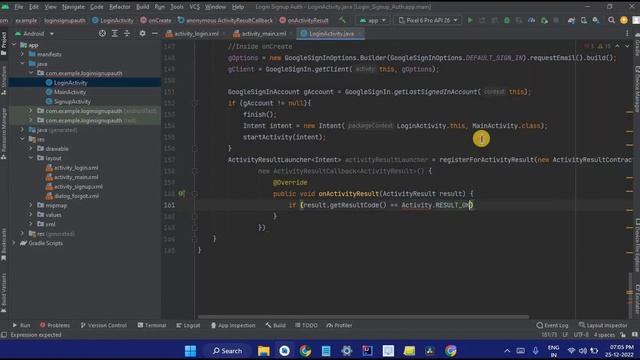Open the Pixel 6 Pro API 26 device dropdown
640x360 pixels.
tap(428, 20)
